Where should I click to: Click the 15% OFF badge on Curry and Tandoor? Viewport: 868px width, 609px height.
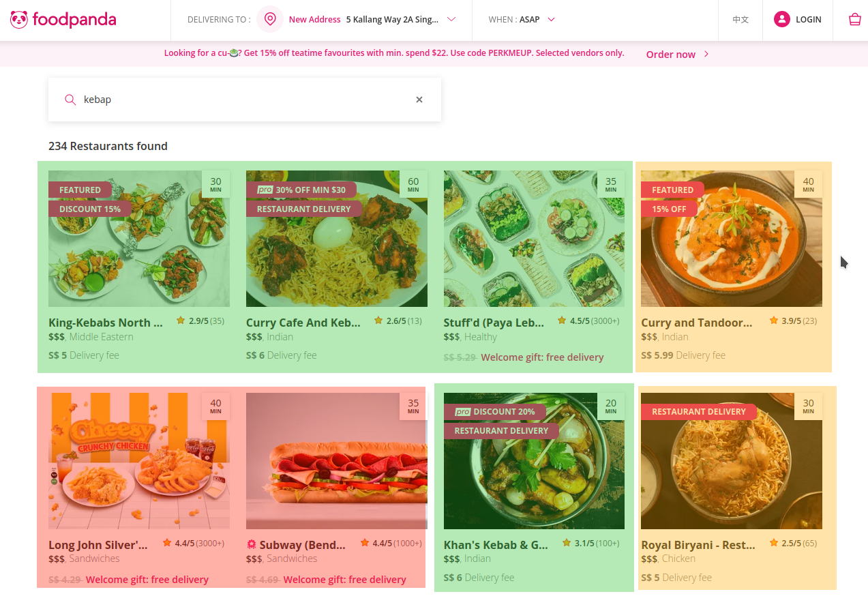669,209
